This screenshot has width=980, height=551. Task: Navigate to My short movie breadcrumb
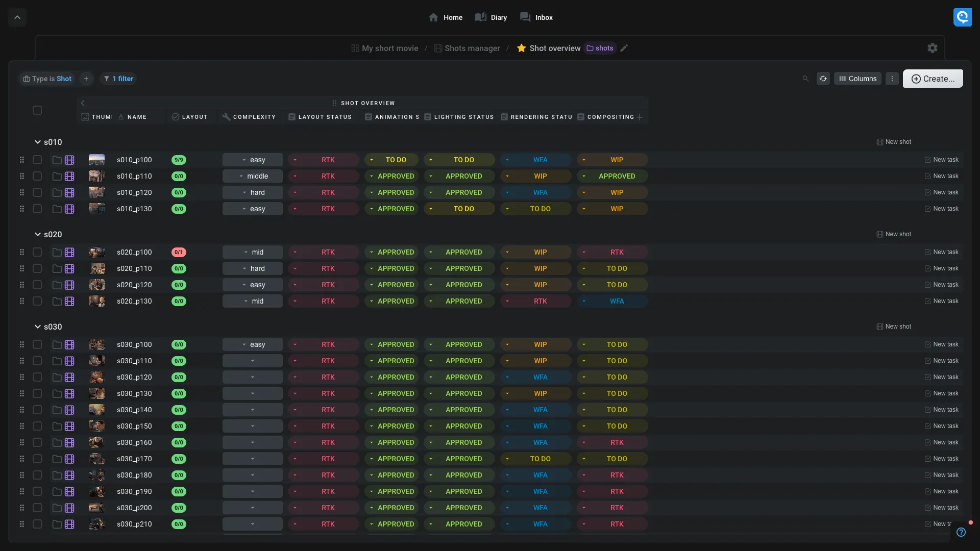(385, 48)
